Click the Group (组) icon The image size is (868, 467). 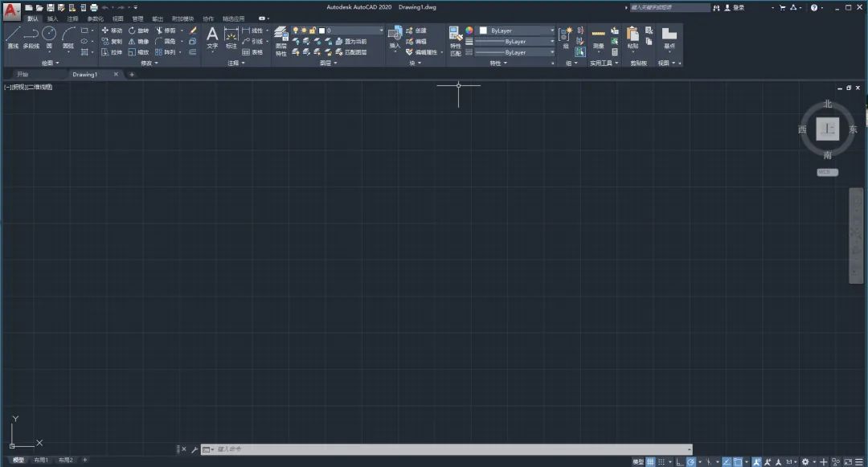pyautogui.click(x=565, y=38)
